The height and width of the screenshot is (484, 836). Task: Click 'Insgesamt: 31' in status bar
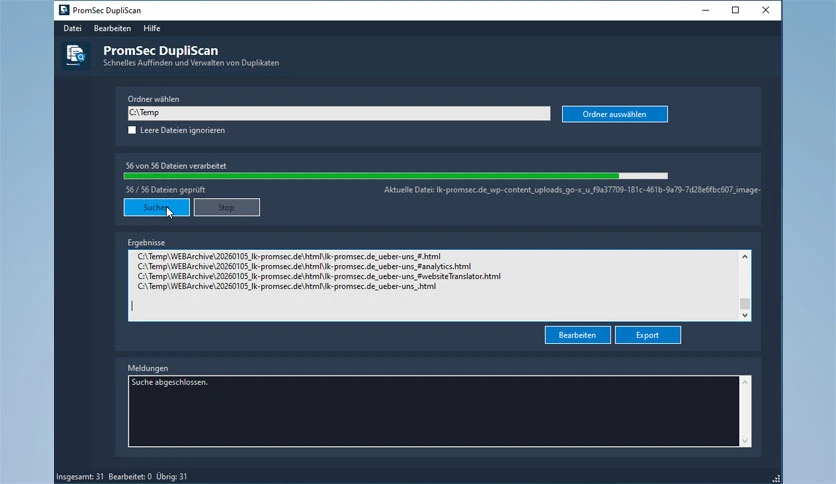tap(80, 477)
